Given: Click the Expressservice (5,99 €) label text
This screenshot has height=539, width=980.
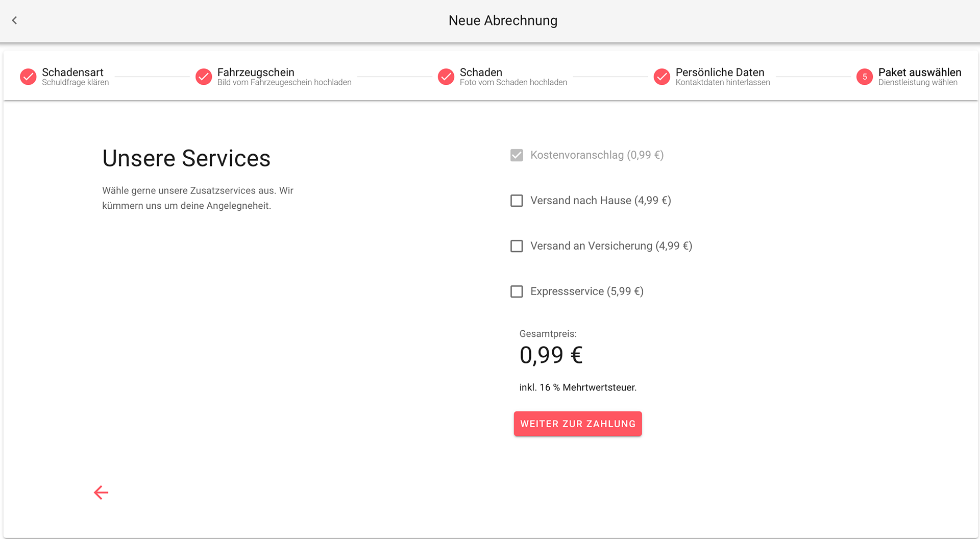Looking at the screenshot, I should [x=587, y=291].
